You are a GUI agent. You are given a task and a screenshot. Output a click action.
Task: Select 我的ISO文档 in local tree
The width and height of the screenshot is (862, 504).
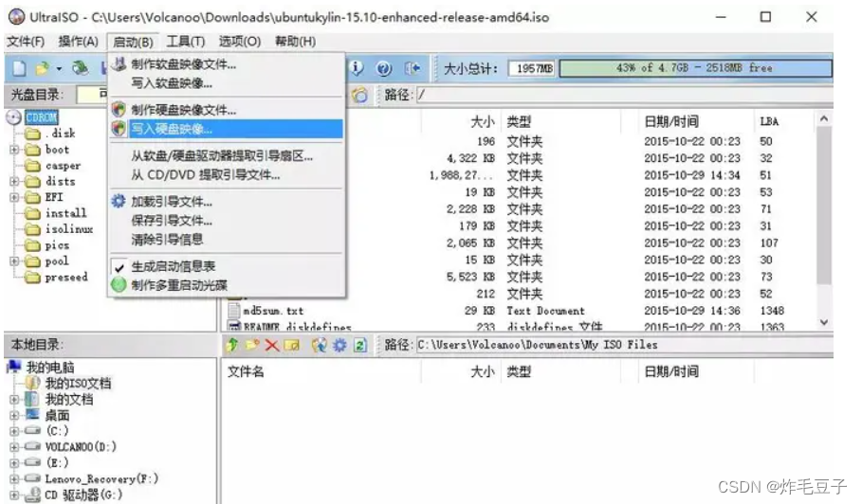tap(78, 384)
